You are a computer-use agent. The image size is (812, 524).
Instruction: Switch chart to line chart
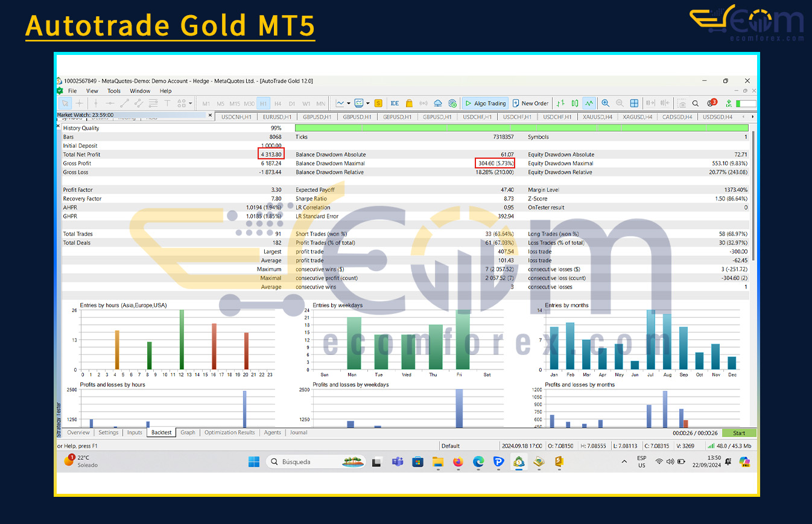coord(589,103)
